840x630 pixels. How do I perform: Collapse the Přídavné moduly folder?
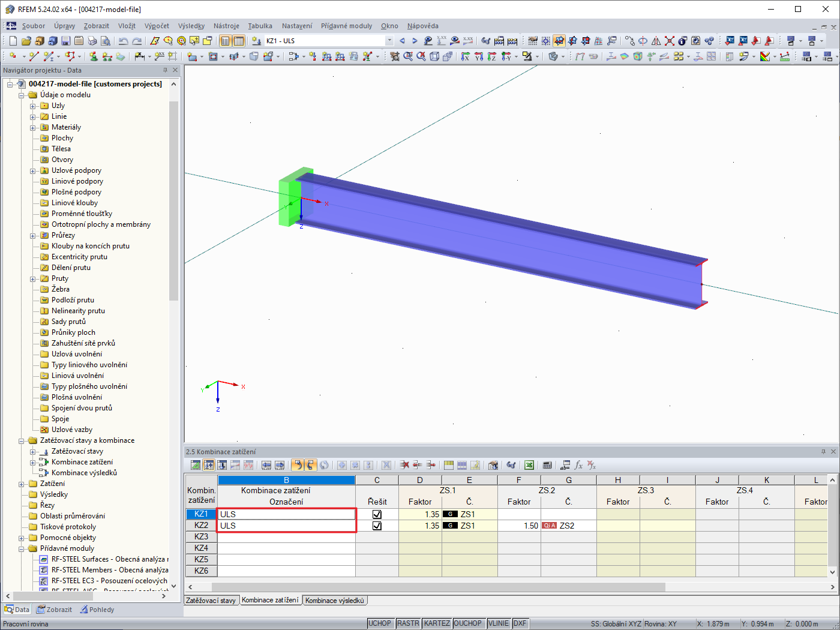tap(22, 548)
